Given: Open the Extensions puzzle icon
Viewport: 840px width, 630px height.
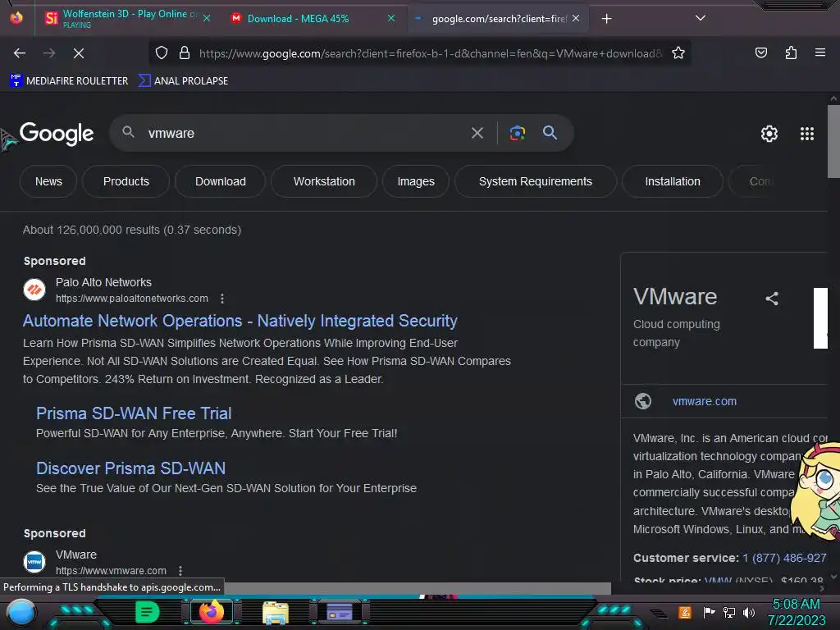Looking at the screenshot, I should pyautogui.click(x=791, y=52).
